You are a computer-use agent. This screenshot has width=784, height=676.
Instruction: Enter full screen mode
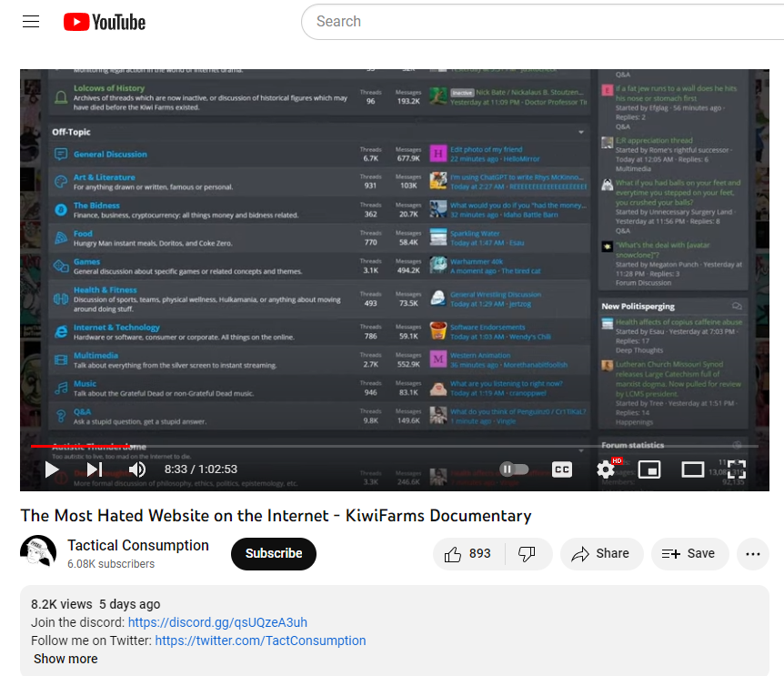click(736, 469)
